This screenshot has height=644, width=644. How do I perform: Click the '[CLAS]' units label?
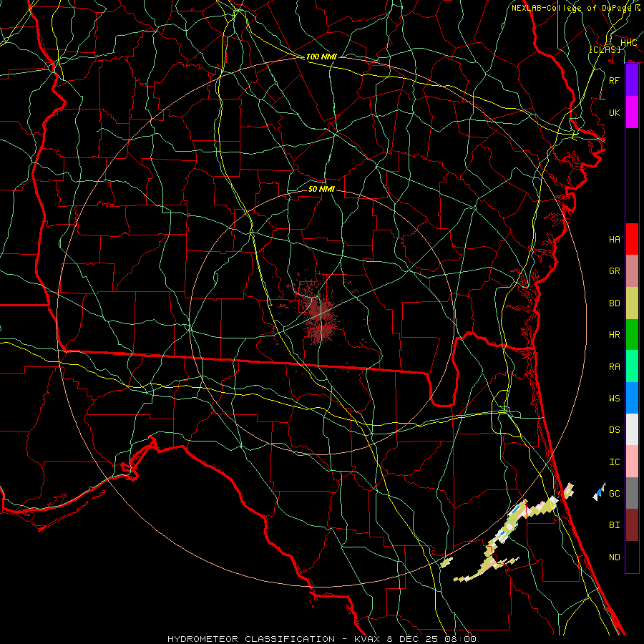pos(605,49)
